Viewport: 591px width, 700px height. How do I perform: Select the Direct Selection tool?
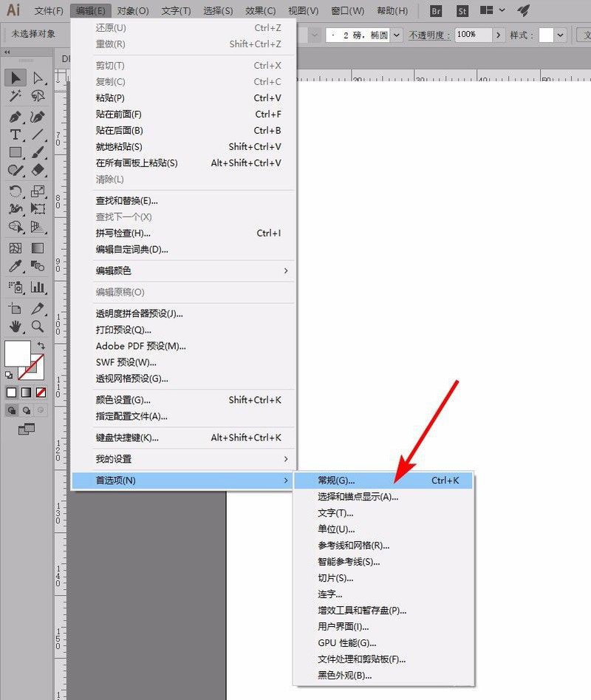pos(38,78)
